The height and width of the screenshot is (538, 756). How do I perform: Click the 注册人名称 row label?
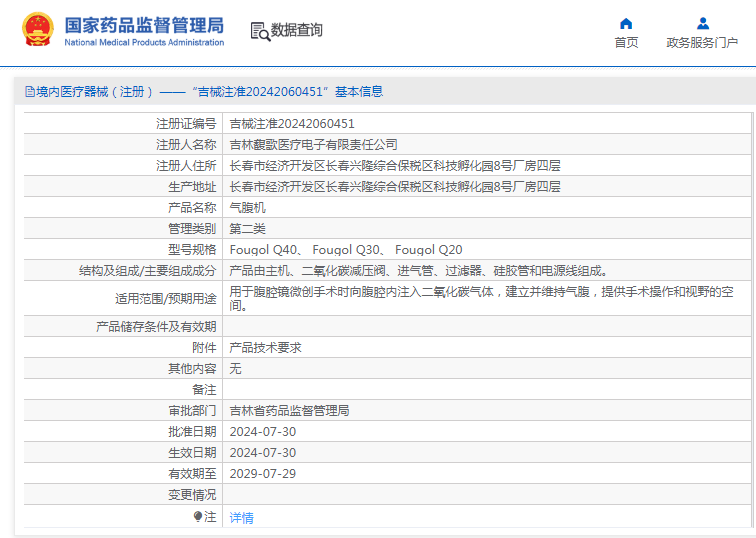(x=186, y=145)
